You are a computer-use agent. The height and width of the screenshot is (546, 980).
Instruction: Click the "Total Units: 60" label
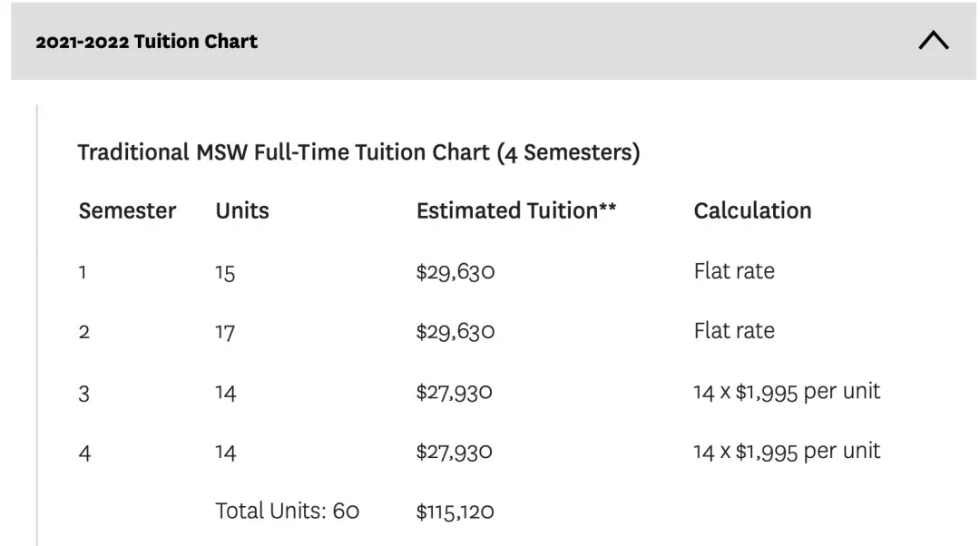[287, 512]
